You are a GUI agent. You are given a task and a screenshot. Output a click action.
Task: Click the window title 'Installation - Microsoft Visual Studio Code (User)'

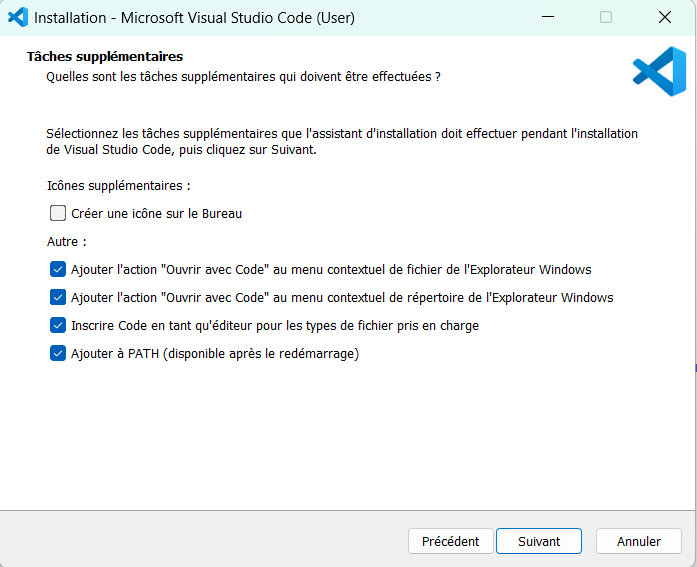point(194,18)
